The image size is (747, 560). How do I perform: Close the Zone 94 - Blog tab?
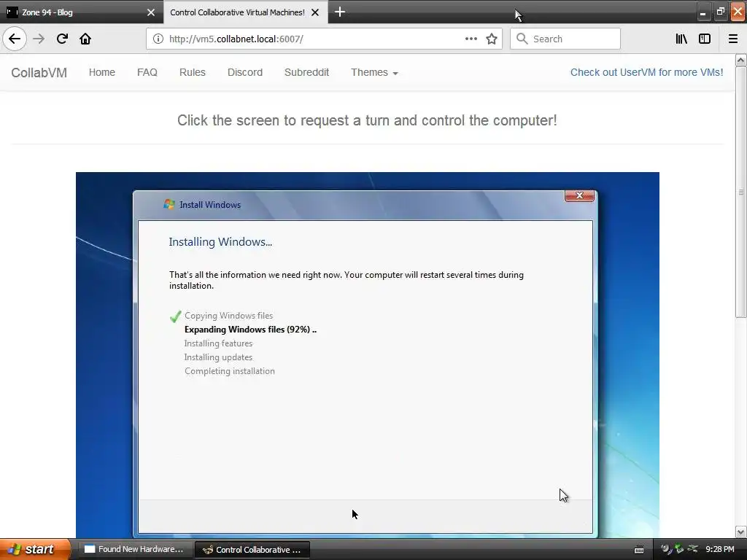(x=151, y=12)
